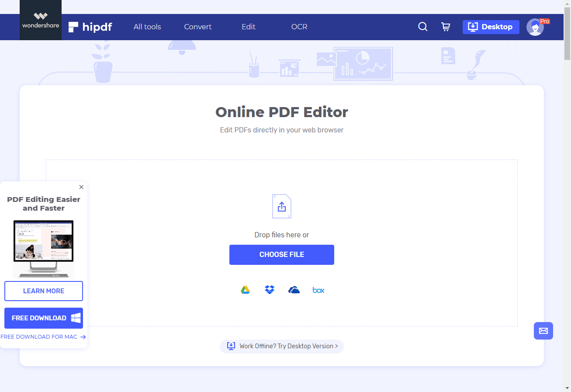Follow FREE DOWNLOAD FOR MAC link
Screen dimensions: 571x392
coord(43,337)
